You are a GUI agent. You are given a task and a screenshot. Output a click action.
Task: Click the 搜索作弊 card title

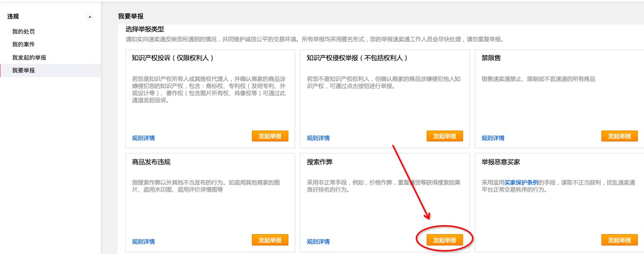pos(320,162)
